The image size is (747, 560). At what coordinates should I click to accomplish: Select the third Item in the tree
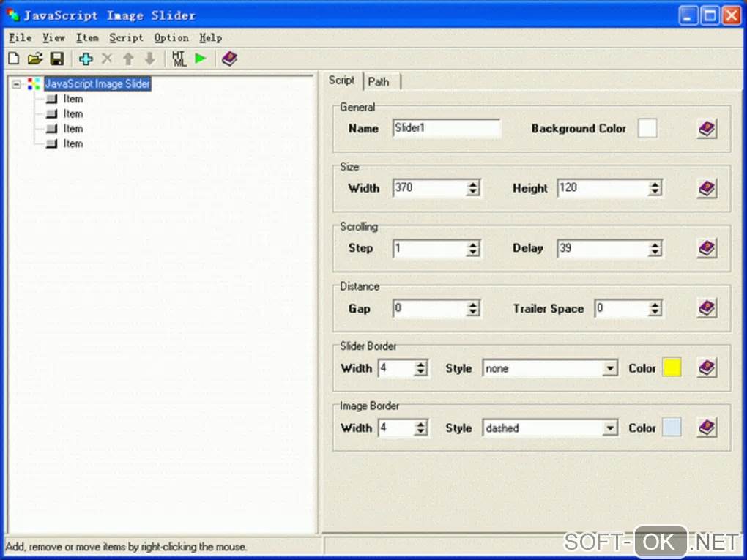[73, 129]
